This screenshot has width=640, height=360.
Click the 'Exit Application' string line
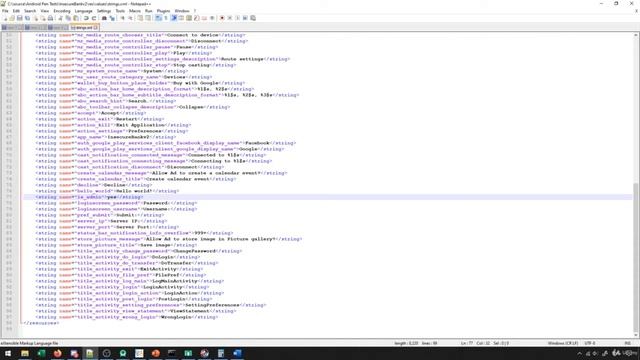coord(113,125)
